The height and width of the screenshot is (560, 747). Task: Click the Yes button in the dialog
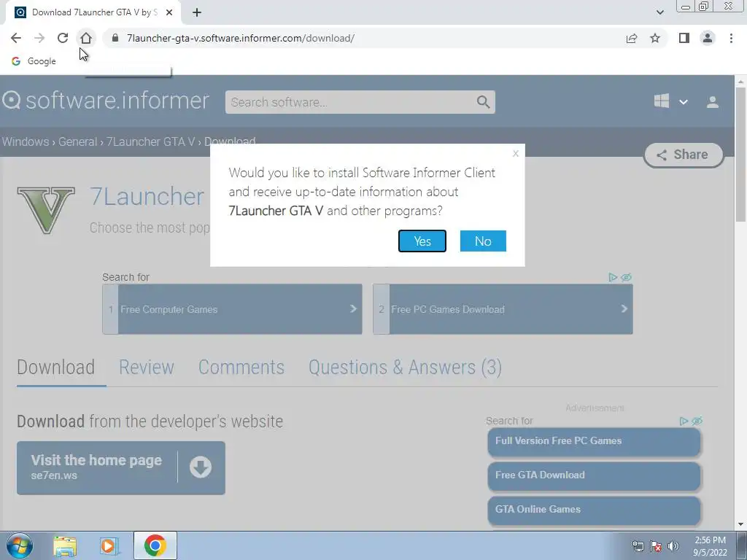click(x=422, y=241)
